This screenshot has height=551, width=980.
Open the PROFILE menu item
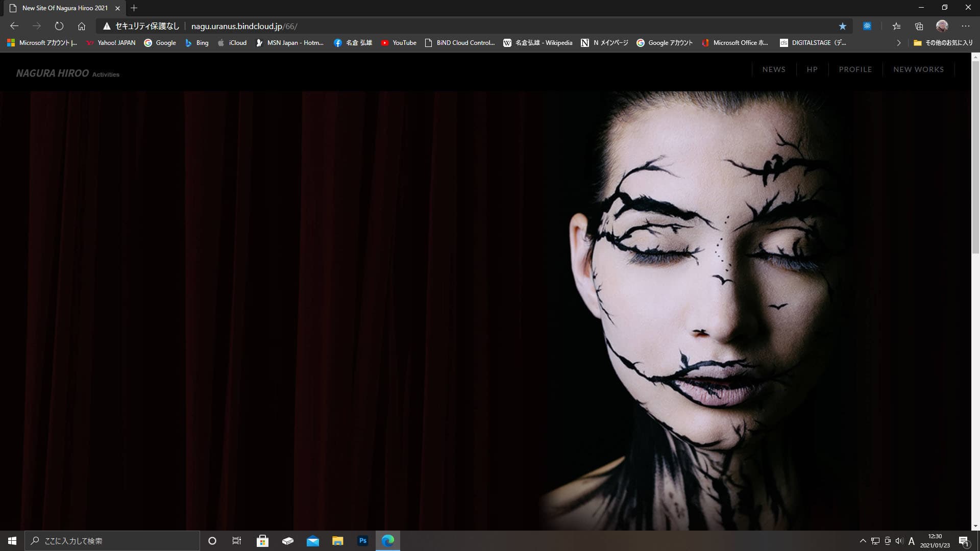pos(855,69)
